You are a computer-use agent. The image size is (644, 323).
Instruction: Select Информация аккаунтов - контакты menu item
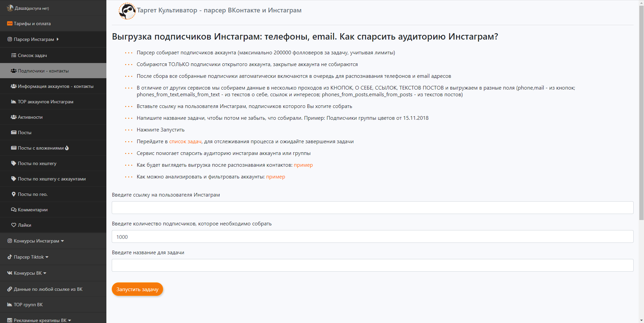53,86
